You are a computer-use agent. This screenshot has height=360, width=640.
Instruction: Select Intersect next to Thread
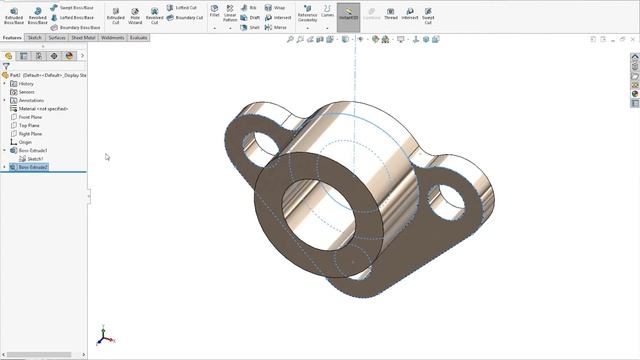tap(410, 13)
